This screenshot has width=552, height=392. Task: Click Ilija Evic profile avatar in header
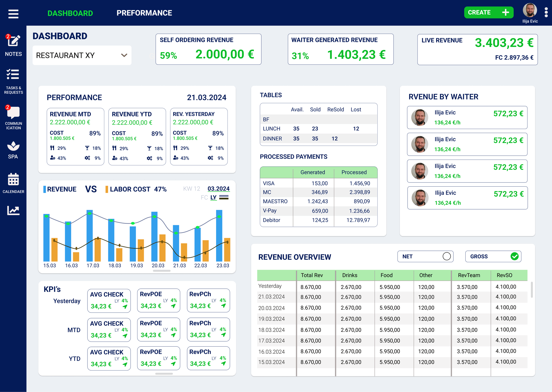point(530,10)
